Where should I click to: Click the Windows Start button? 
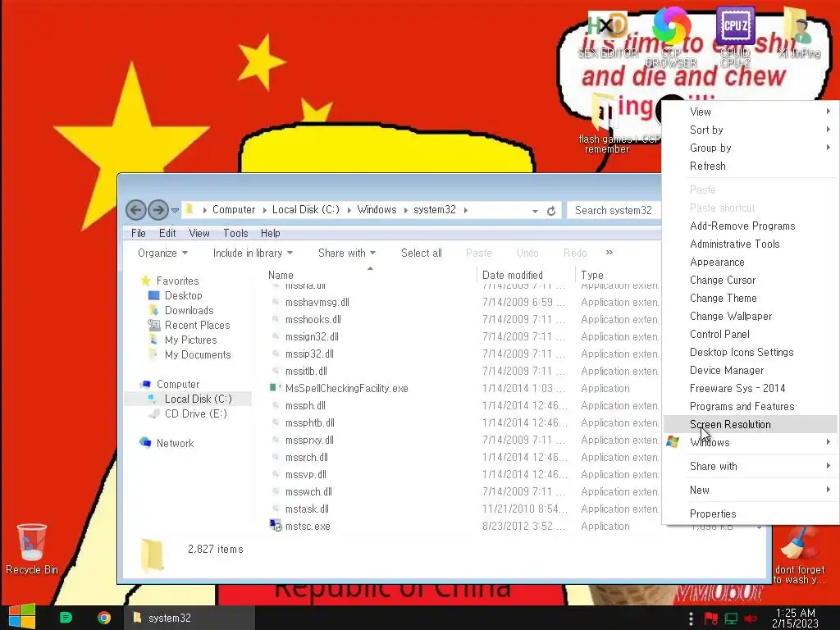coord(22,617)
